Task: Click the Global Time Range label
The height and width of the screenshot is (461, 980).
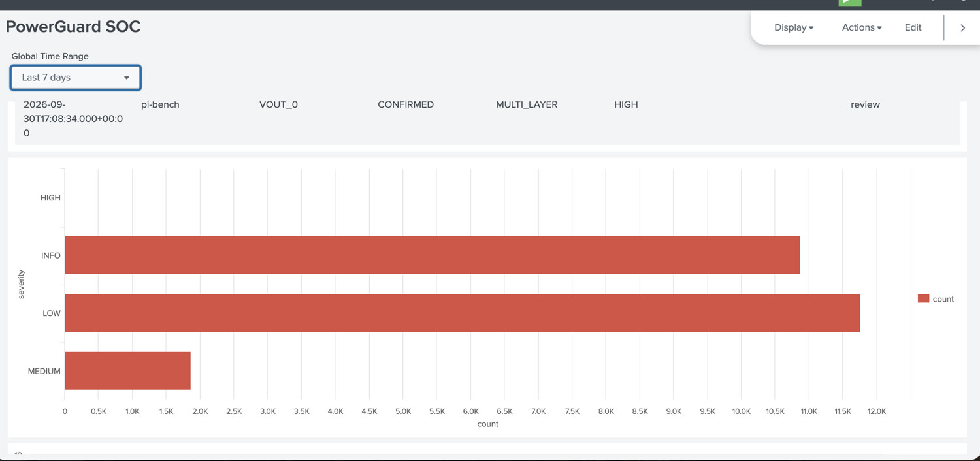Action: (x=50, y=56)
